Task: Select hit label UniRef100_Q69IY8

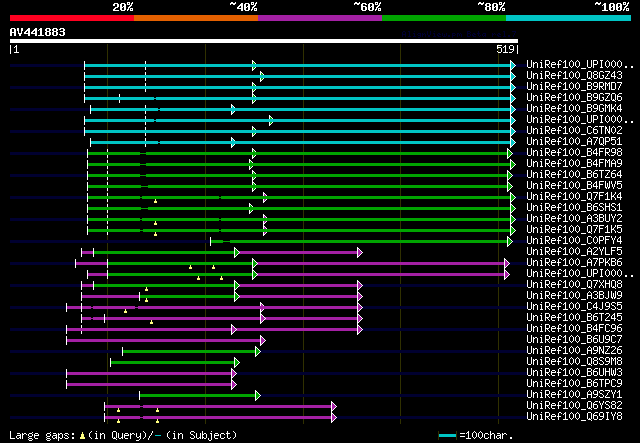Action: pyautogui.click(x=574, y=417)
